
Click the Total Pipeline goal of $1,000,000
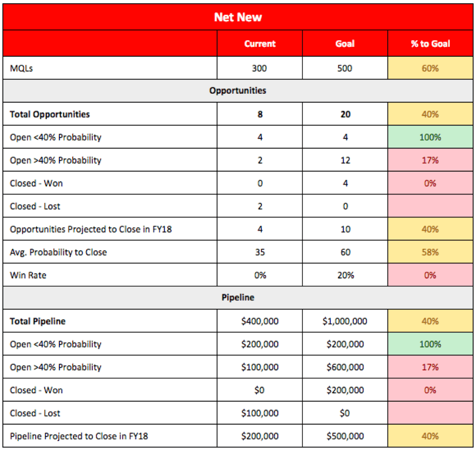coord(345,321)
